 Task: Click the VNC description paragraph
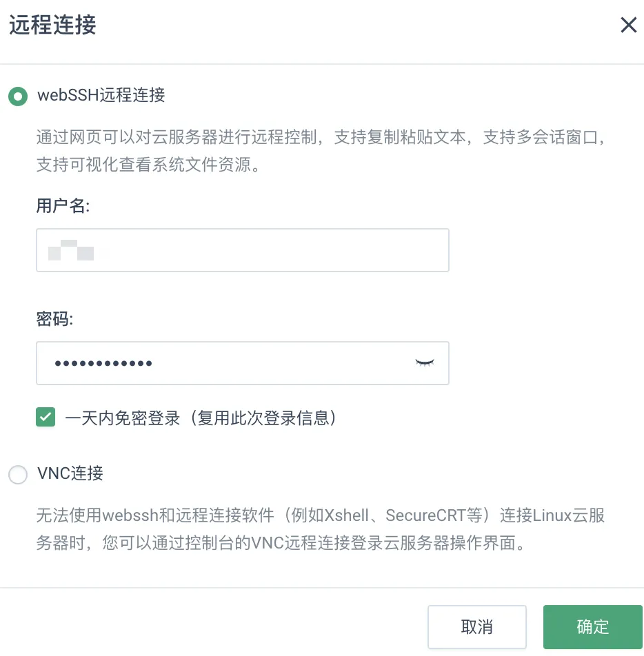click(321, 529)
